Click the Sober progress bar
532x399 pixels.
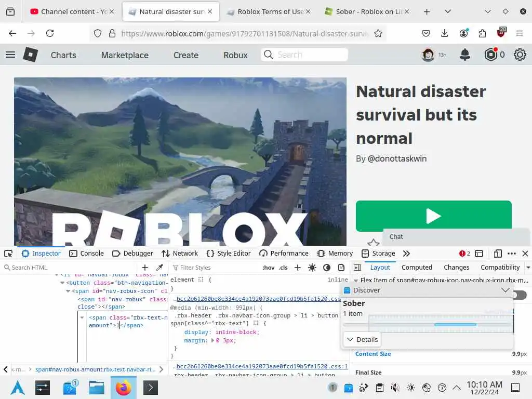click(x=428, y=325)
